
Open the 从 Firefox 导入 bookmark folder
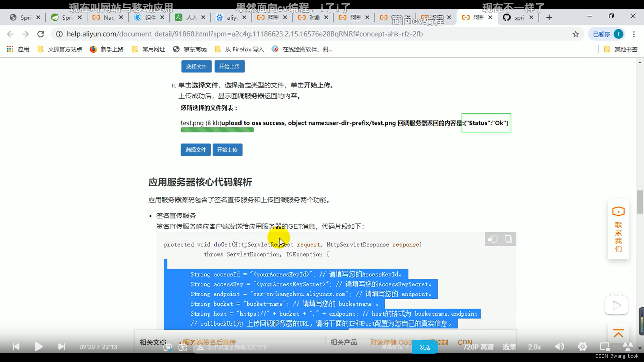click(239, 49)
